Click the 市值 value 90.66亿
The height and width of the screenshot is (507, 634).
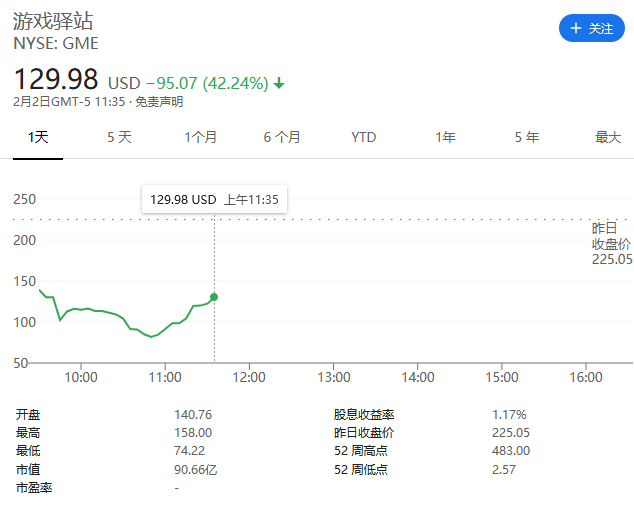click(x=194, y=469)
